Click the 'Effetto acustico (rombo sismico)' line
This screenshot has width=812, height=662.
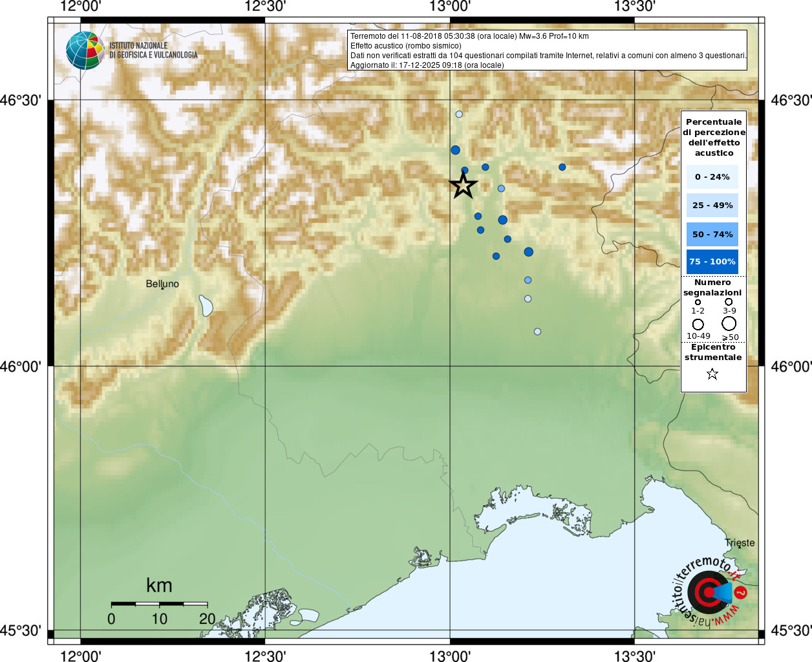[x=406, y=46]
